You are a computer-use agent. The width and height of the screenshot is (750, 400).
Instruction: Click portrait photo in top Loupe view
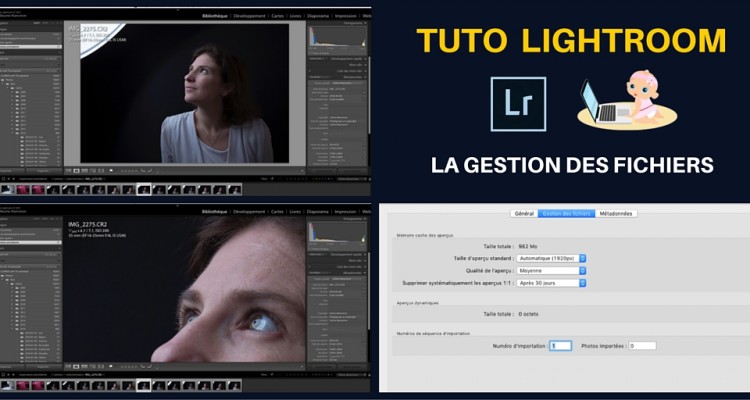[184, 93]
